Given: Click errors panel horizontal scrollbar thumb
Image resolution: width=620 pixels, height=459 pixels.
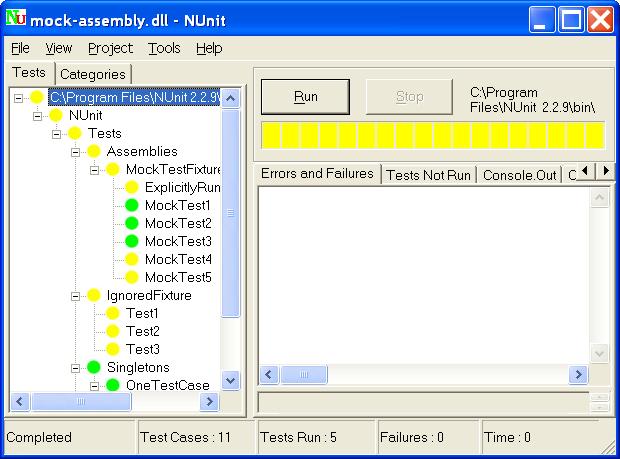Looking at the screenshot, I should [304, 374].
